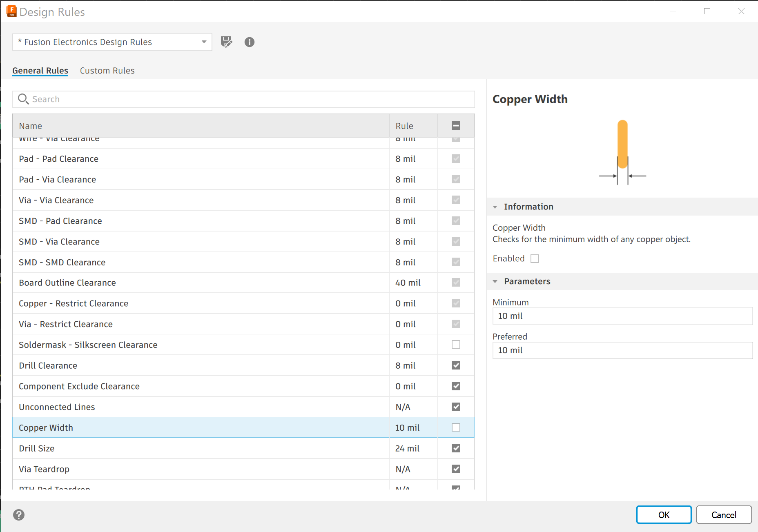
Task: Select the SMD - Pad Clearance row
Action: tap(243, 221)
